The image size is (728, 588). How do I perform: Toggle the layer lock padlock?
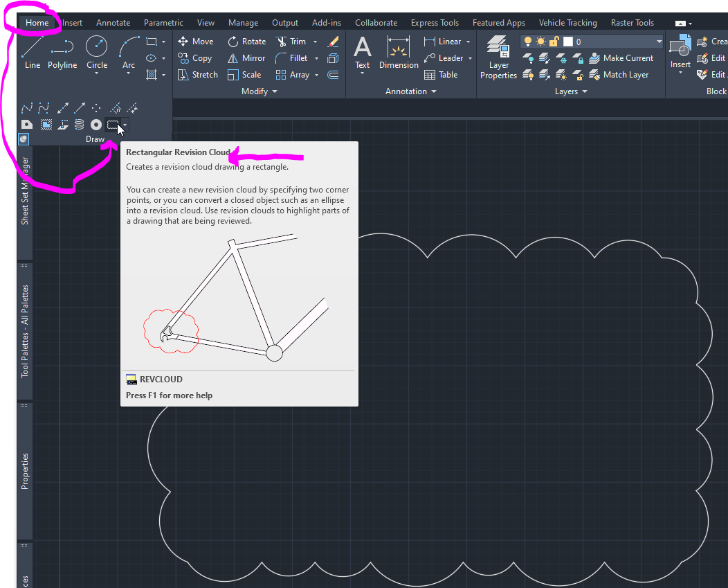click(554, 42)
